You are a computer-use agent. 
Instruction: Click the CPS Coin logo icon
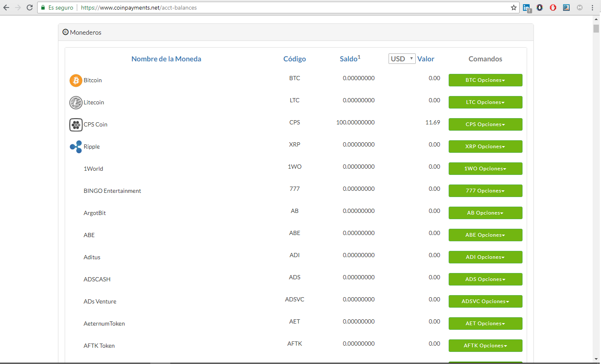pyautogui.click(x=76, y=124)
